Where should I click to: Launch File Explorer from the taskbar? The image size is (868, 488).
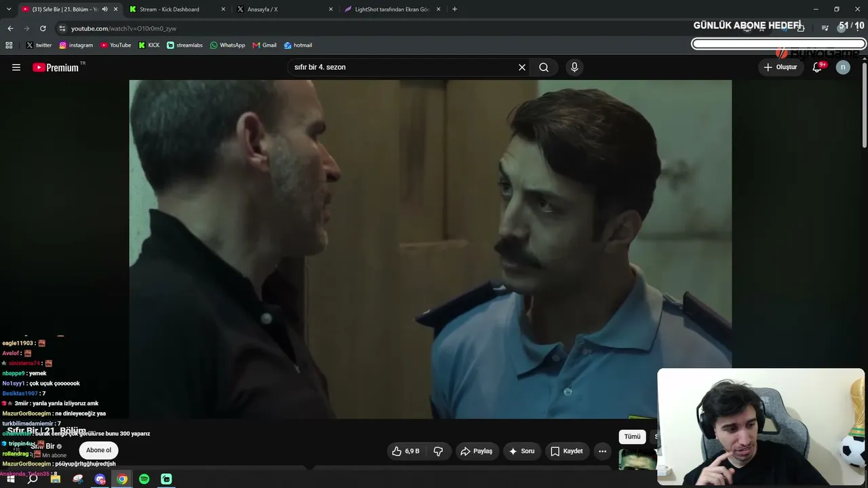coord(56,479)
